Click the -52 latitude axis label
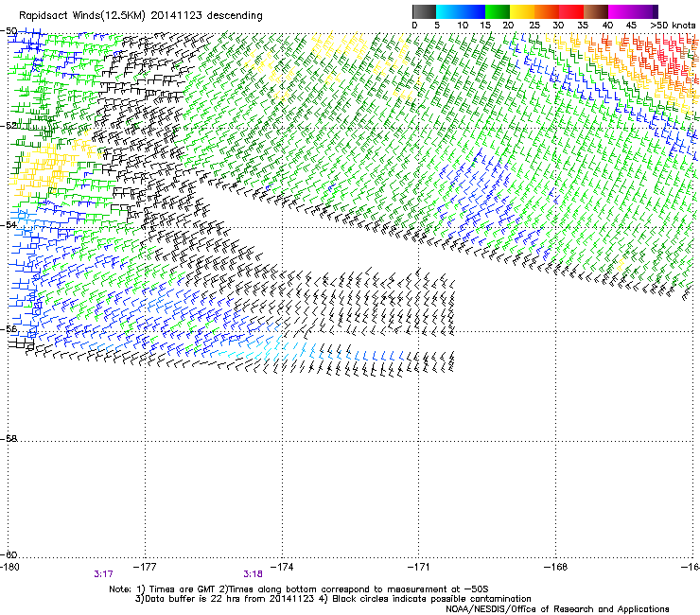 tap(9, 126)
